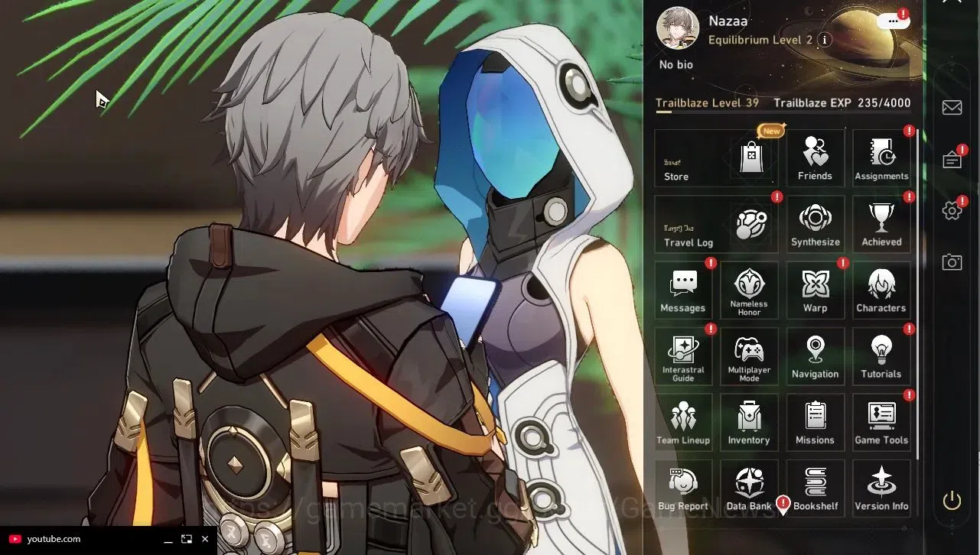Open the settings gear icon
980x555 pixels.
point(952,210)
